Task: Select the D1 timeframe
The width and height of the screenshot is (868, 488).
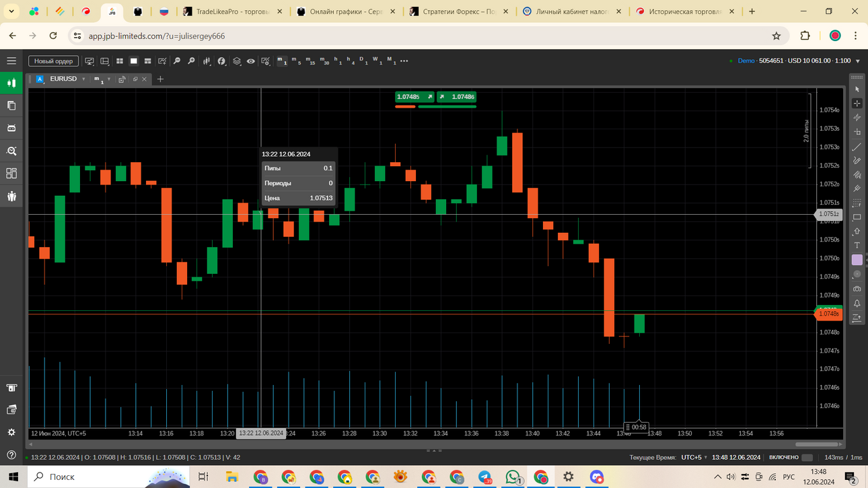Action: pyautogui.click(x=363, y=61)
